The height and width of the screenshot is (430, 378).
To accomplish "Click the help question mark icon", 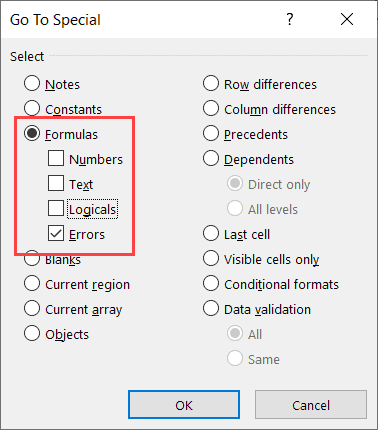I will [x=290, y=19].
